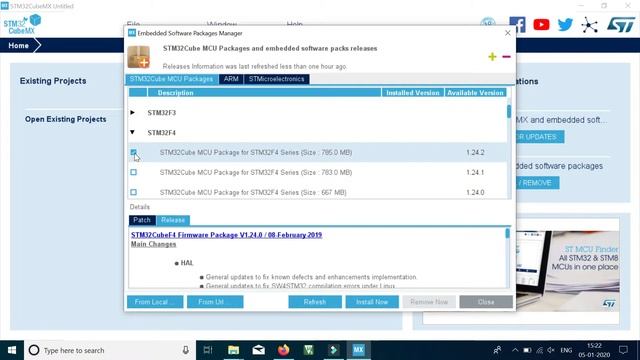Viewport: 640px width, 360px height.
Task: Click the ST logo in the header
Action: [621, 25]
